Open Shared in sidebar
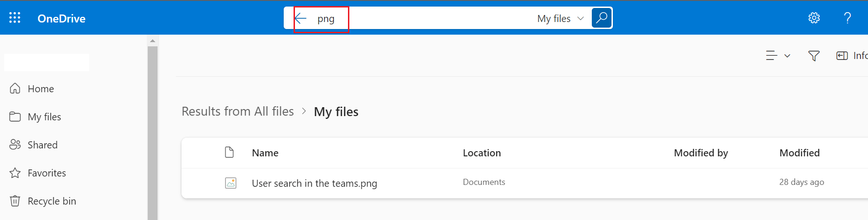Screen dimensions: 868x220 [x=43, y=145]
